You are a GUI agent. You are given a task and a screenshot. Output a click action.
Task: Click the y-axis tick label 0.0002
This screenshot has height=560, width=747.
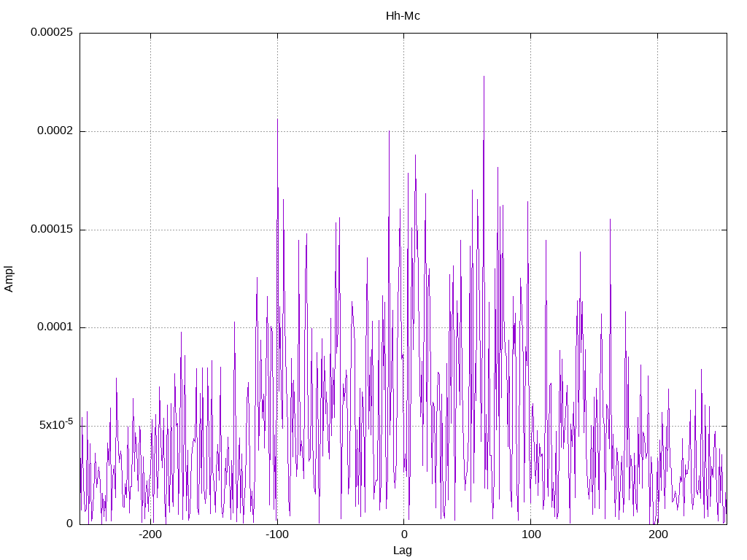(x=55, y=131)
